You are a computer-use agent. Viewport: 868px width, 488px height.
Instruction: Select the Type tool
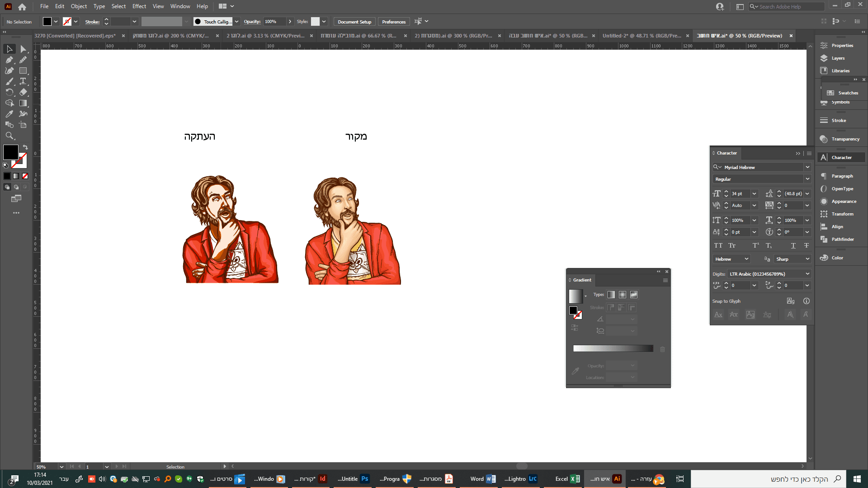23,81
